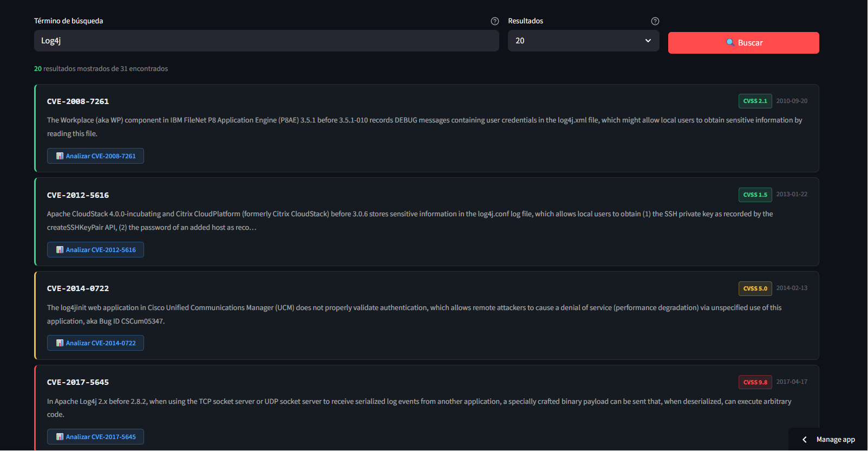Open help icon for Término de búsqueda
The width and height of the screenshot is (868, 451).
pos(494,21)
